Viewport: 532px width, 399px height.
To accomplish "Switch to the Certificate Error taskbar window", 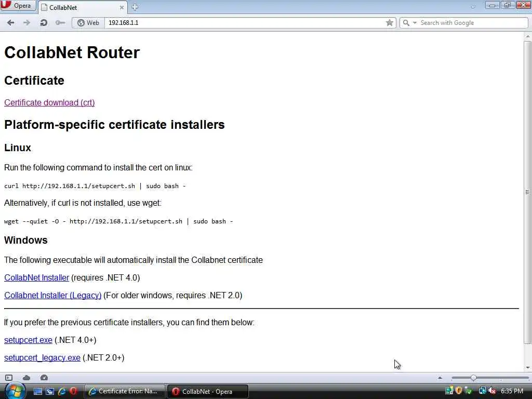I will click(124, 391).
